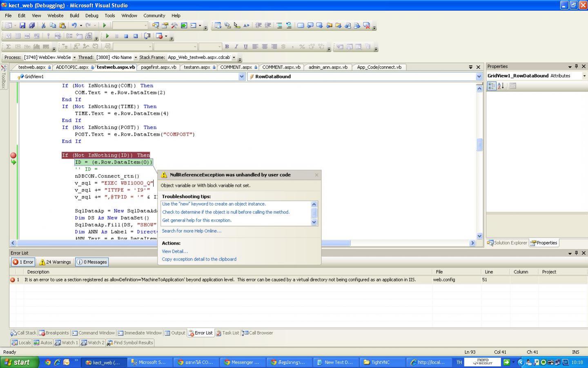Click the Properties Window icon in toolbar
Image resolution: width=588 pixels, height=368 pixels.
[165, 25]
